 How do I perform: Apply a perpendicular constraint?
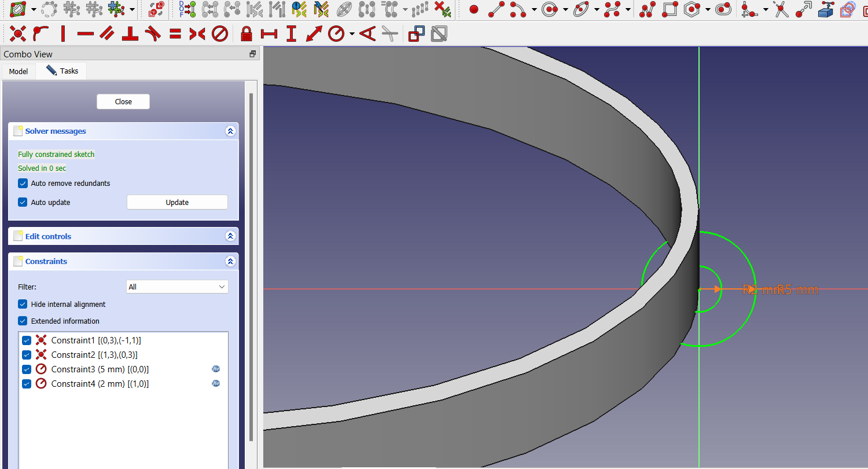pyautogui.click(x=130, y=34)
